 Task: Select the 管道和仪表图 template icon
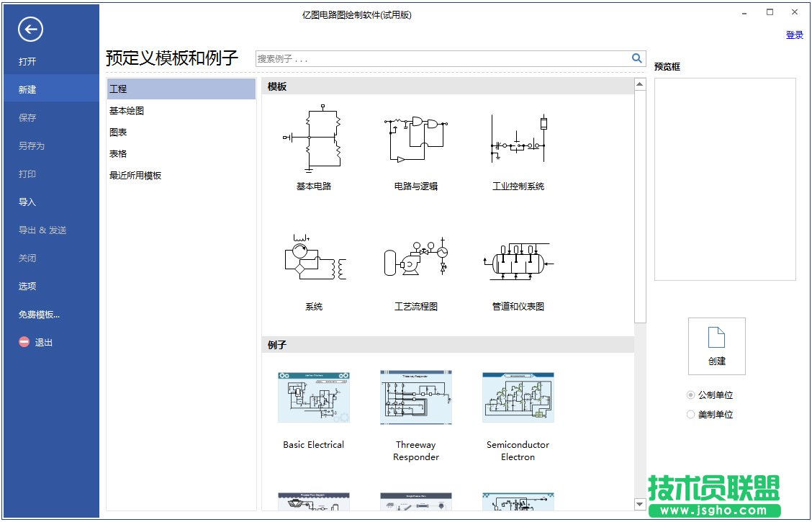click(x=518, y=258)
